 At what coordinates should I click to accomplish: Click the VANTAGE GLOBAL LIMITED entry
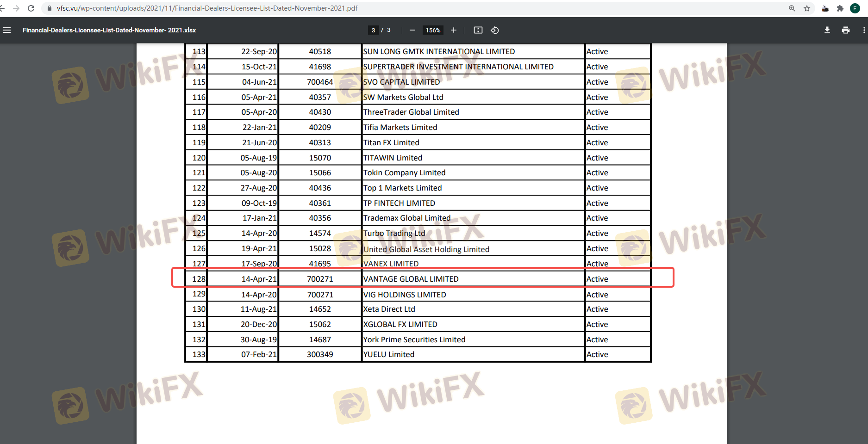[x=411, y=279]
